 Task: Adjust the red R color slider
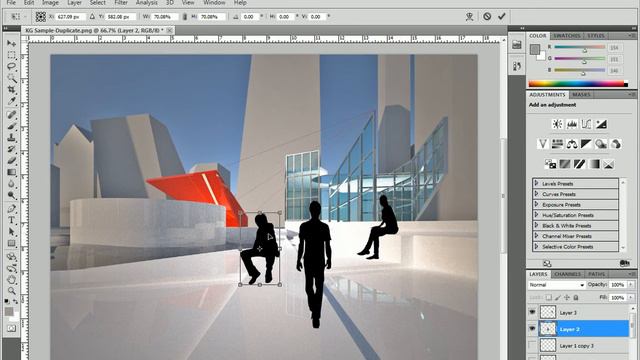tap(584, 51)
